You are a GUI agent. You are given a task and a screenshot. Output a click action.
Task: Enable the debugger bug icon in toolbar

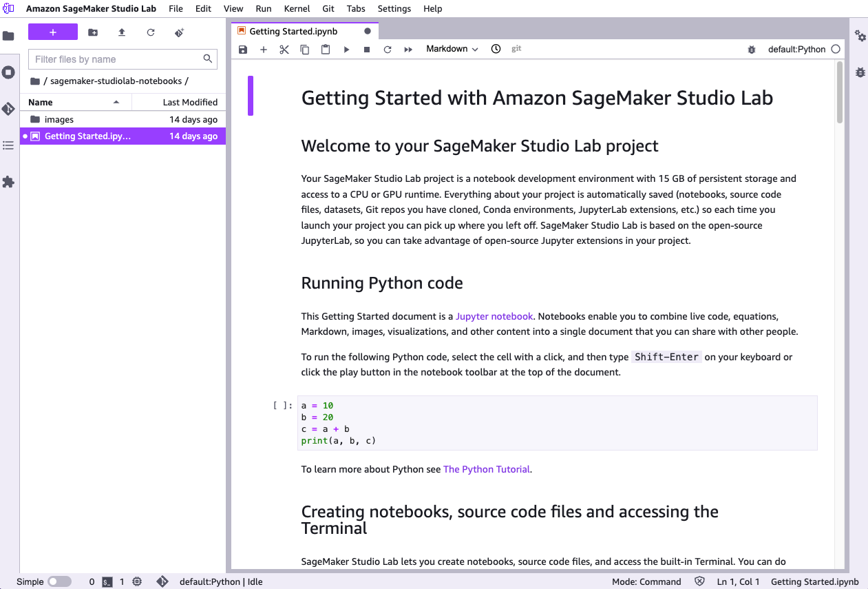point(752,50)
